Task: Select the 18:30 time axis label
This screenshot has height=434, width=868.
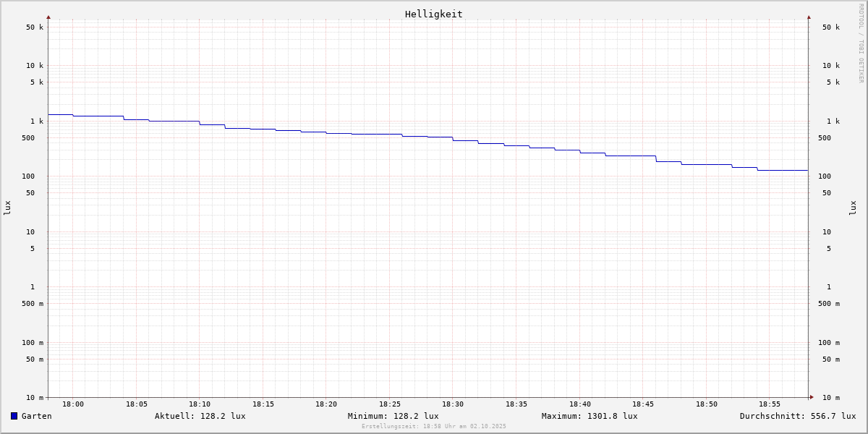Action: tap(453, 404)
